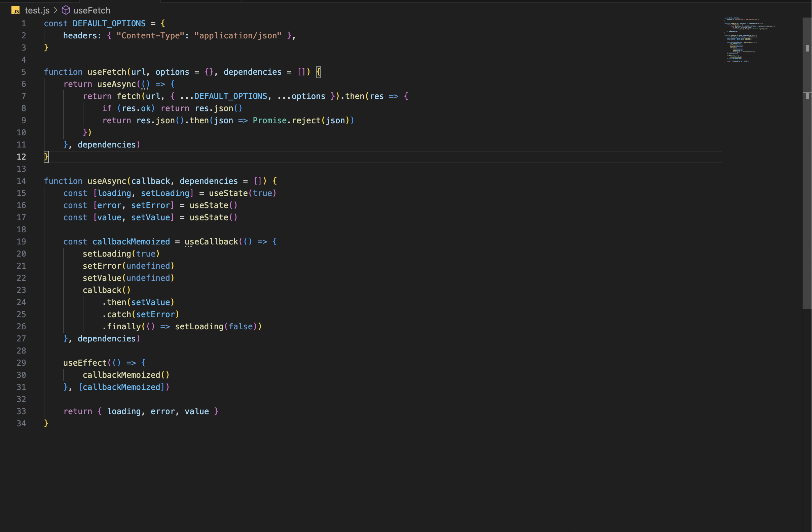
Task: Click the useCallback call on line 19
Action: [211, 242]
